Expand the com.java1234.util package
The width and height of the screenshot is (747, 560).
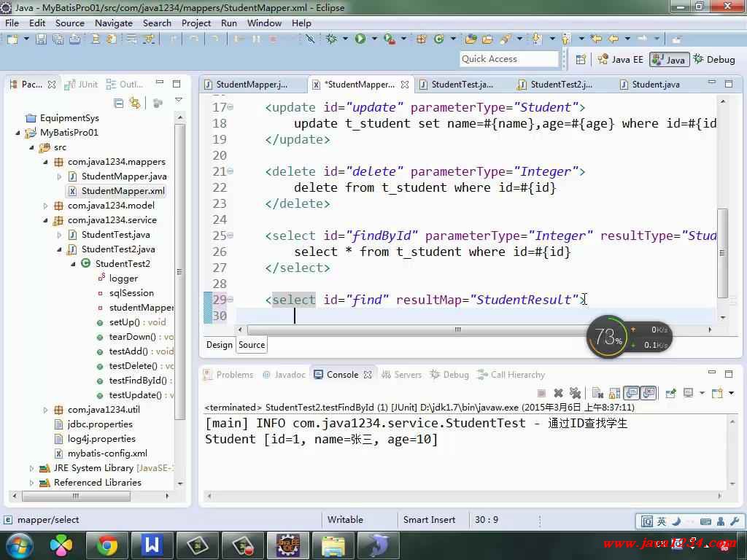[x=45, y=410]
